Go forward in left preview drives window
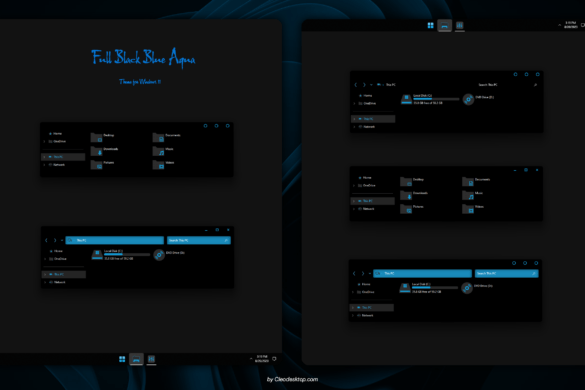 55,240
